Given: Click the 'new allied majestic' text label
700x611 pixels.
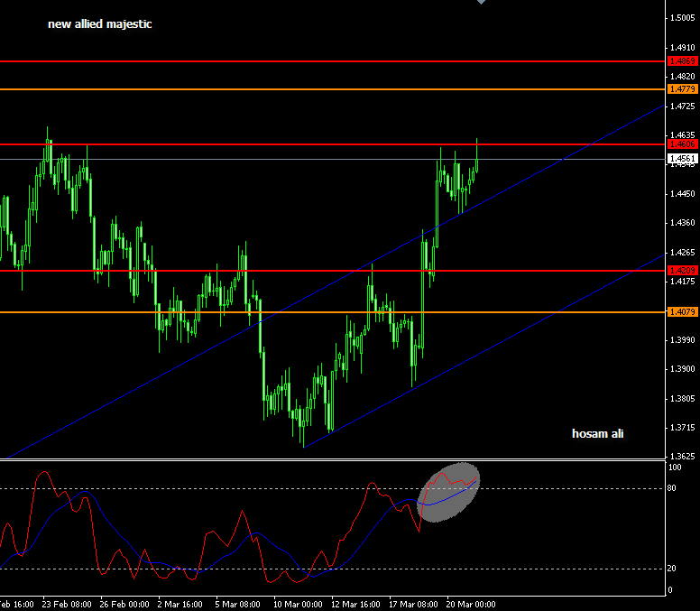Looking at the screenshot, I should click(100, 24).
